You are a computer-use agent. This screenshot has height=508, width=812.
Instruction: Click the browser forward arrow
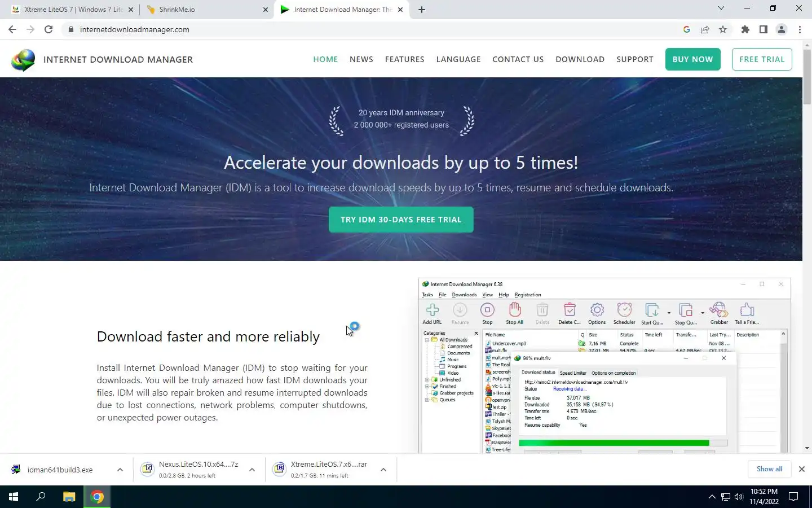(x=30, y=29)
